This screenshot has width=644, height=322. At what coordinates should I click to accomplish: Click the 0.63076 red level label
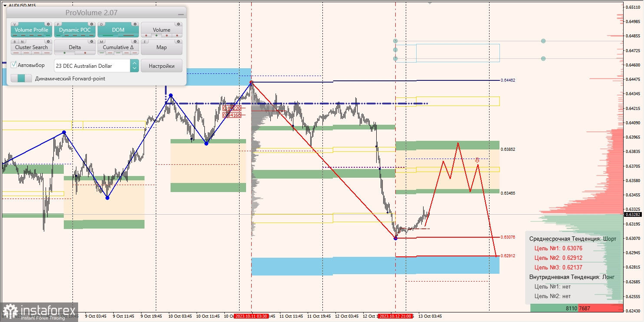pyautogui.click(x=508, y=237)
